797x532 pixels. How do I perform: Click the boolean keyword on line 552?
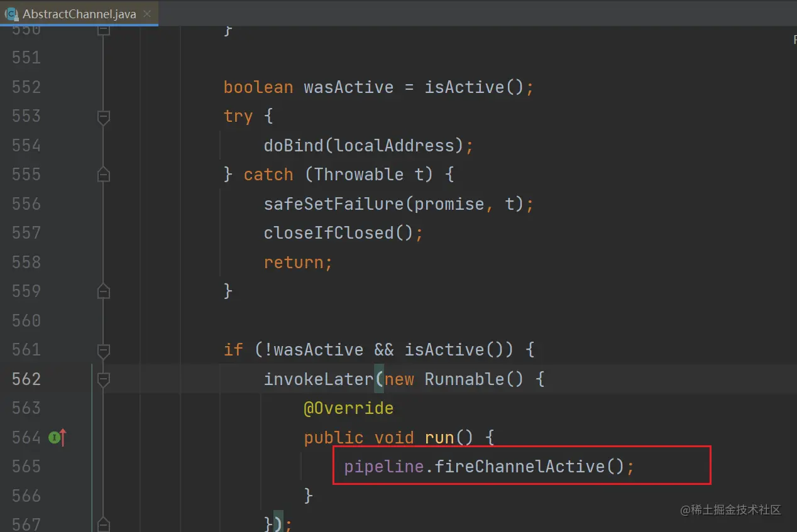[258, 87]
